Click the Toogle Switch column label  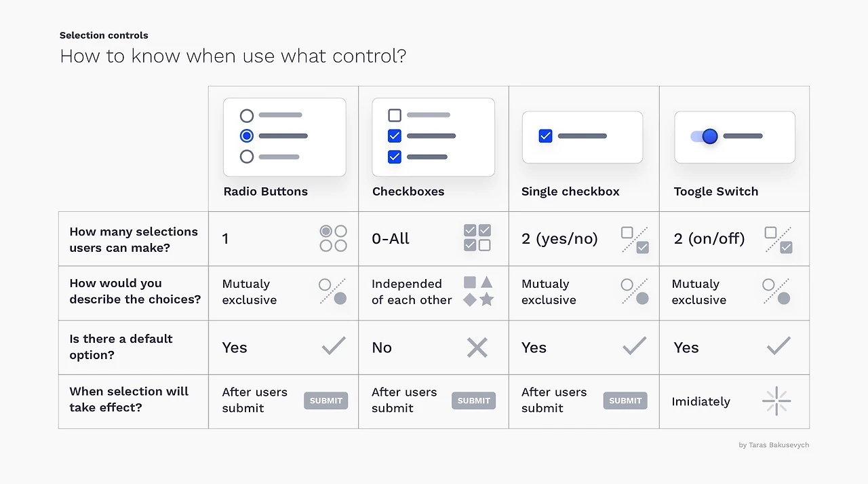point(716,191)
